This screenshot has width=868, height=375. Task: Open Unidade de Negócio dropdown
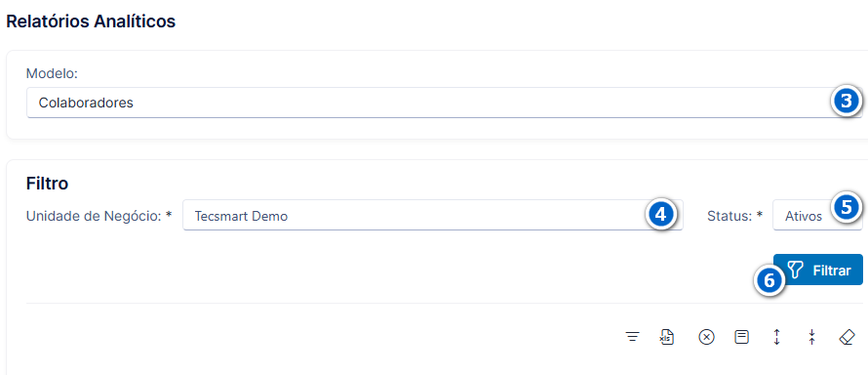tap(432, 216)
